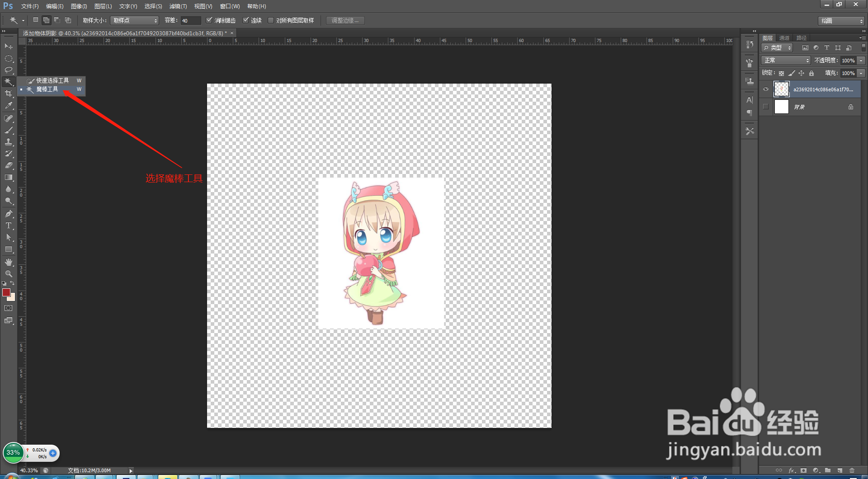Toggle lock transparent pixels
The height and width of the screenshot is (479, 868).
(781, 73)
